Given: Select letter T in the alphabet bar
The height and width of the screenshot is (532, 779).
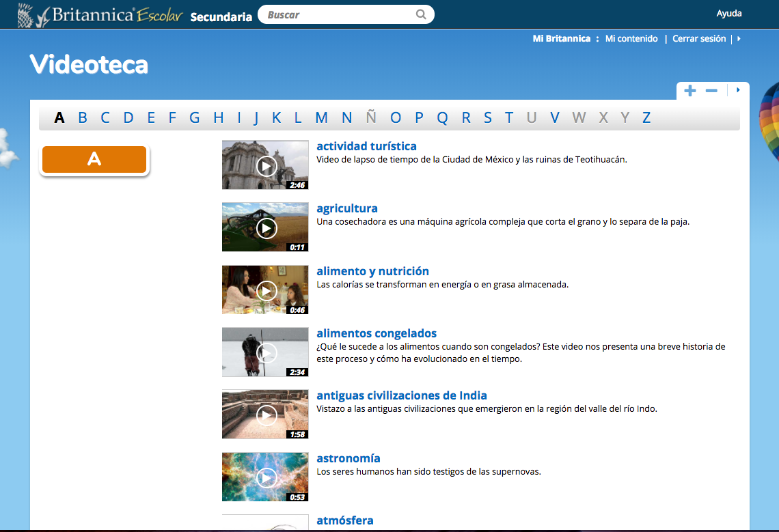Looking at the screenshot, I should click(508, 117).
